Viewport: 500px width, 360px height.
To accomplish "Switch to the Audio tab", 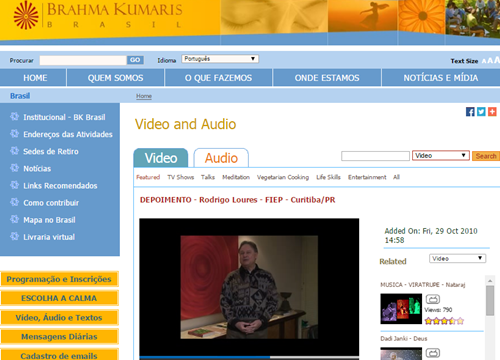I will point(221,158).
